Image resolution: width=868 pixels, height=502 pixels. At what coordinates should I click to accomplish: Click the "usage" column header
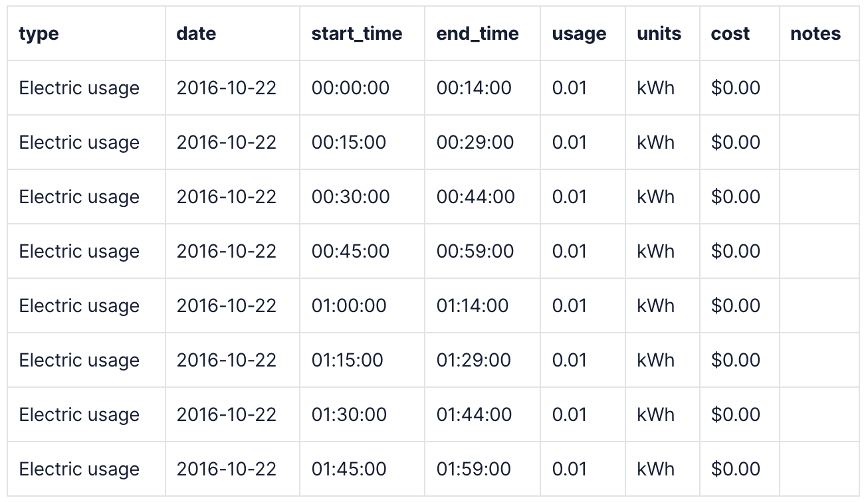point(579,34)
